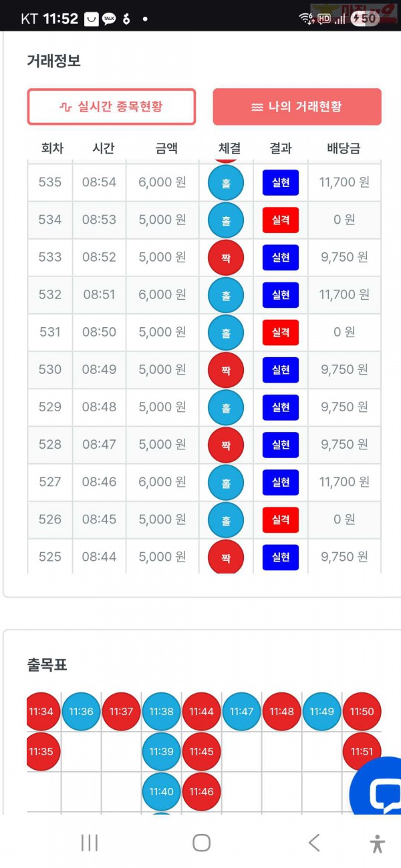The image size is (401, 868).
Task: Tap Android home button
Action: coord(201,843)
